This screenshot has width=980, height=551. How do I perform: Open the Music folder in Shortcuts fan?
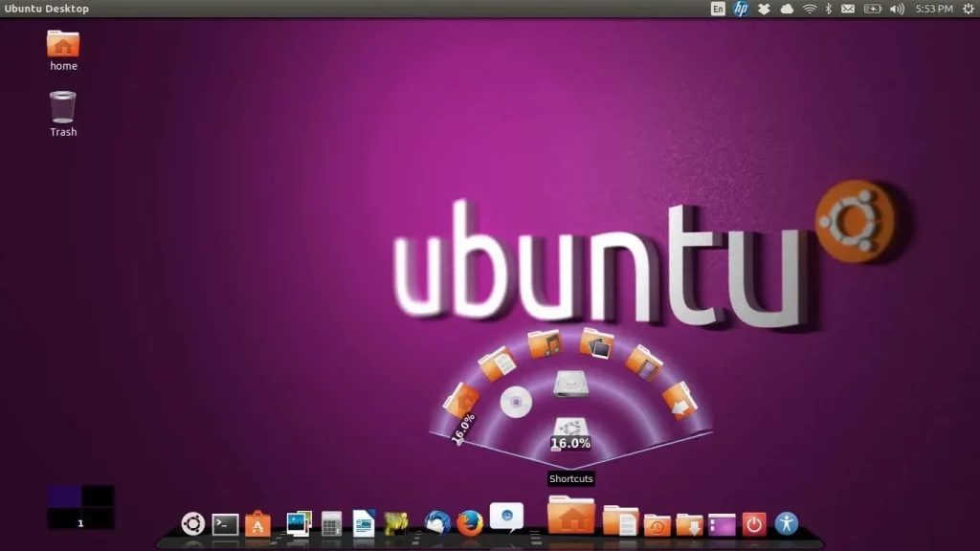click(x=545, y=343)
